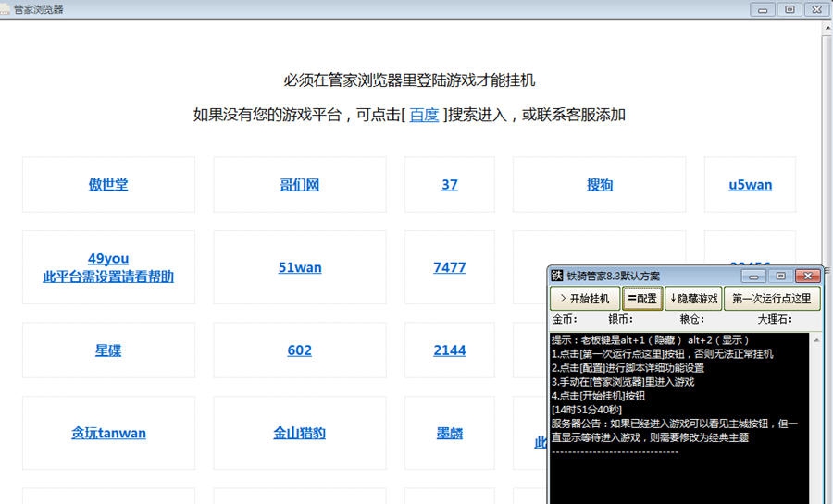Screen dimensions: 833x504
Task: Open the 哥们网 platform link
Action: point(300,185)
